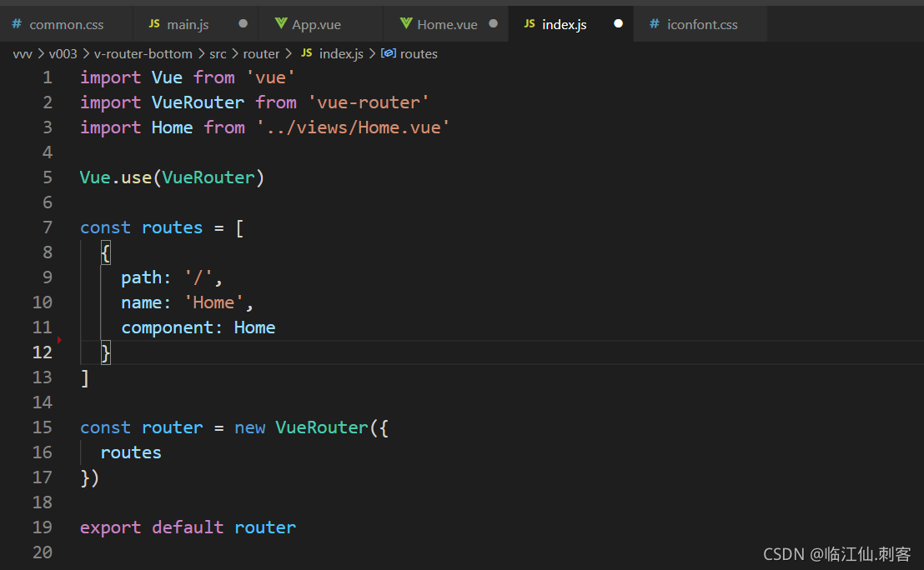The image size is (924, 570).
Task: Click unsaved dot on Home.vue tab
Action: click(x=493, y=23)
